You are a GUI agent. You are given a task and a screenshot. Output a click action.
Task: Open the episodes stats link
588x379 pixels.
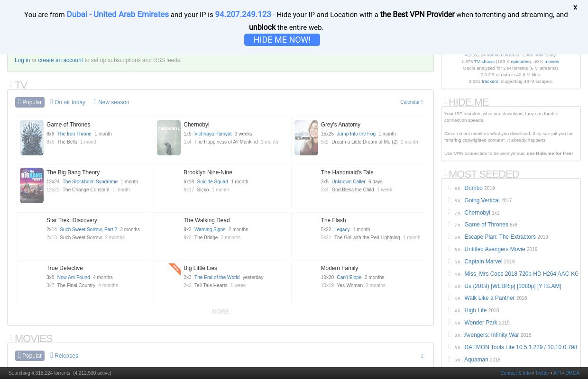(520, 62)
